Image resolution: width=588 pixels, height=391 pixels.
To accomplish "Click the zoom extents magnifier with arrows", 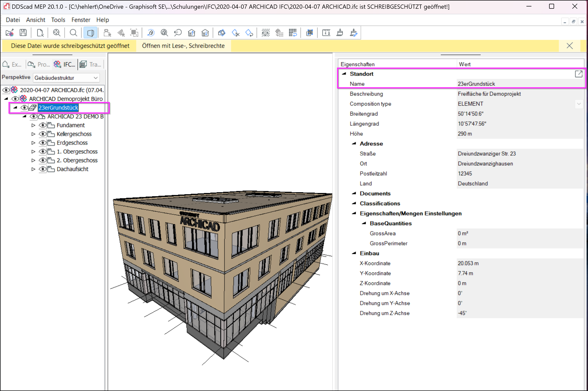I will pos(57,33).
